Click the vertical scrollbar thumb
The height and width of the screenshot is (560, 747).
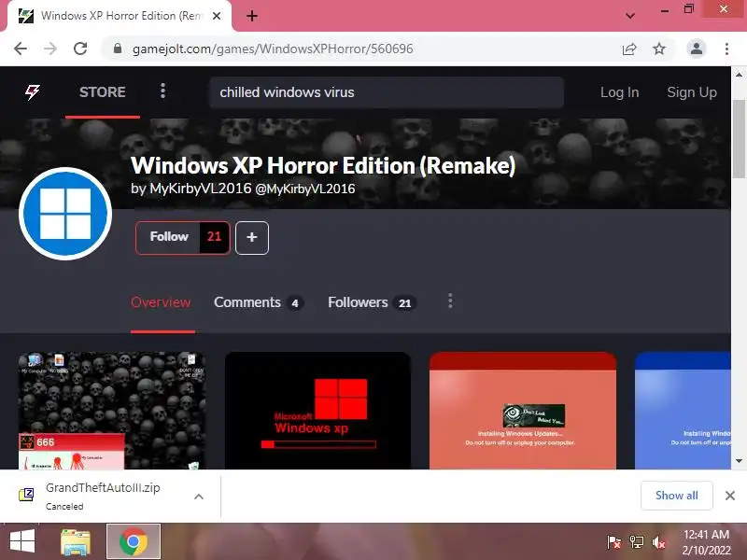click(x=739, y=139)
